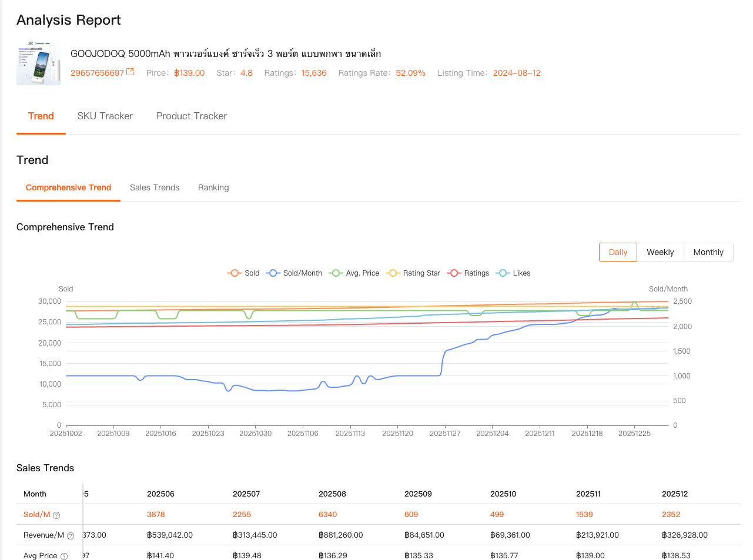Click the Avg Price help question icon

pos(64,556)
